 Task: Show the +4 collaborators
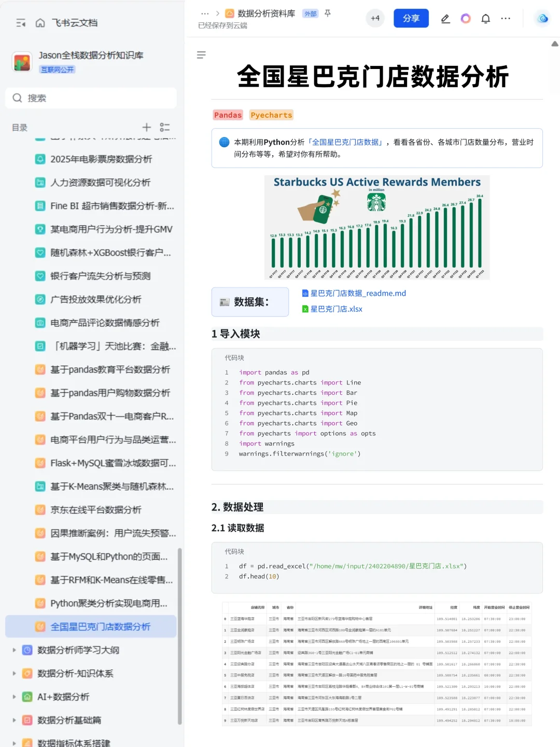tap(375, 18)
